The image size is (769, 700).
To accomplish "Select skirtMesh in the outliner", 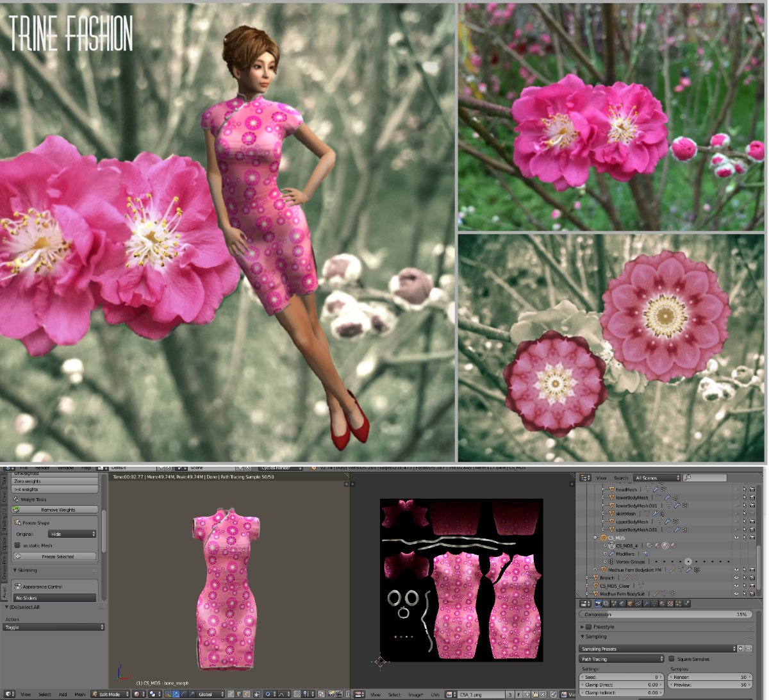I will click(626, 513).
